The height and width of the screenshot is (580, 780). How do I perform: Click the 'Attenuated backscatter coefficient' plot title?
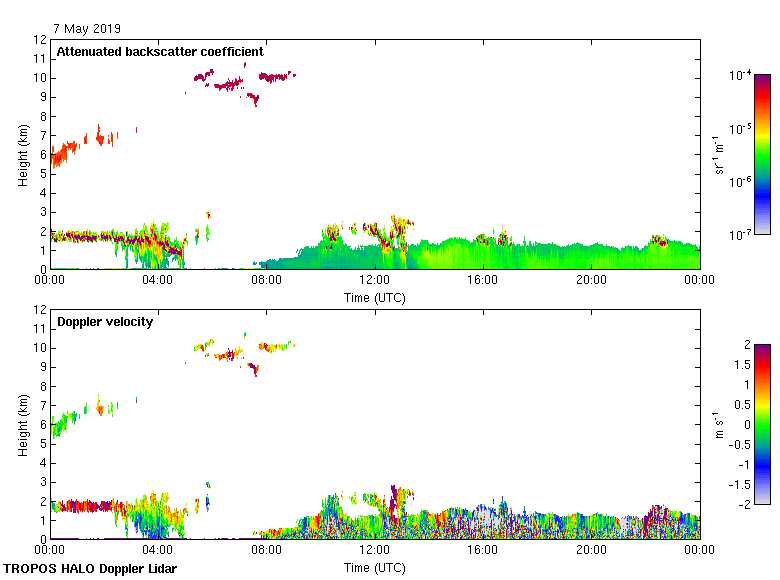pos(160,52)
